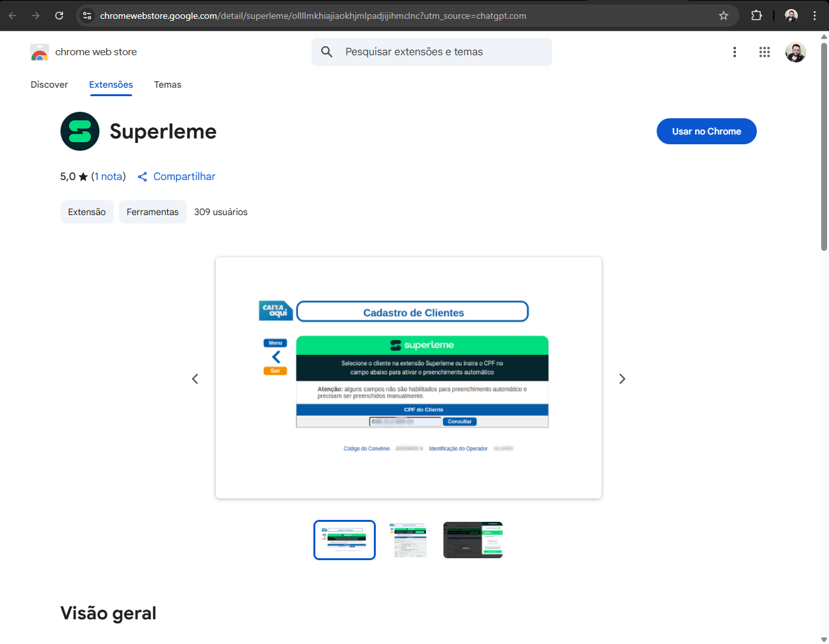Select the Ferramentas category chip
Viewport: 829px width, 644px height.
click(152, 212)
